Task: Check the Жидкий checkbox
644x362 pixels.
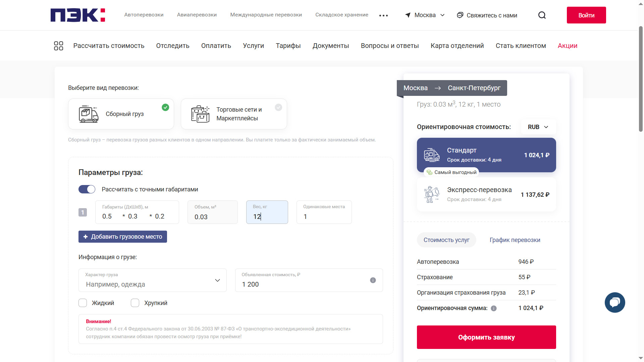Action: [83, 303]
